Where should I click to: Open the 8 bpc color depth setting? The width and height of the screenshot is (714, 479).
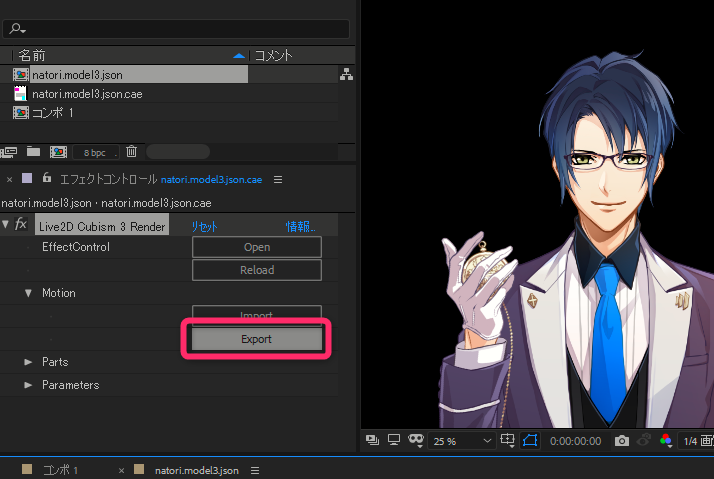[x=95, y=153]
